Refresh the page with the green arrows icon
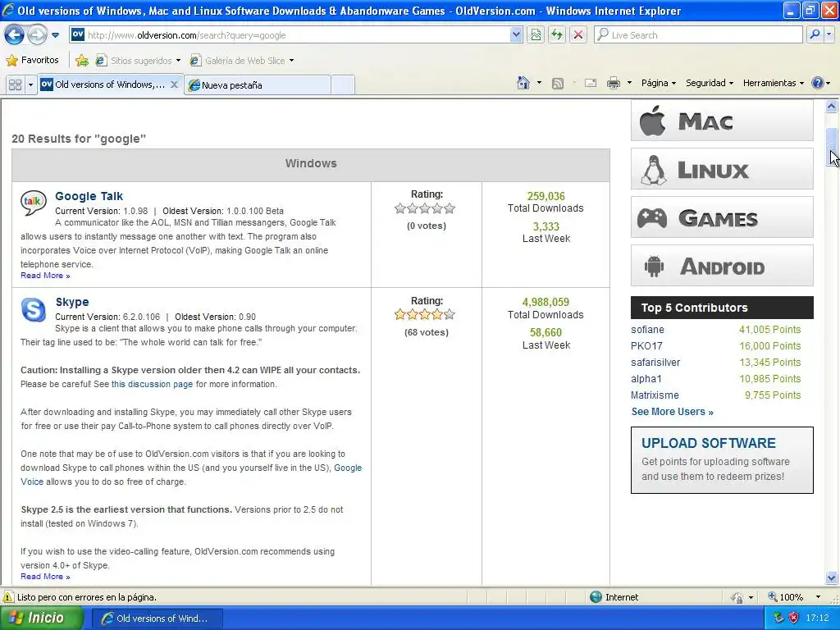The width and height of the screenshot is (840, 630). pyautogui.click(x=557, y=35)
